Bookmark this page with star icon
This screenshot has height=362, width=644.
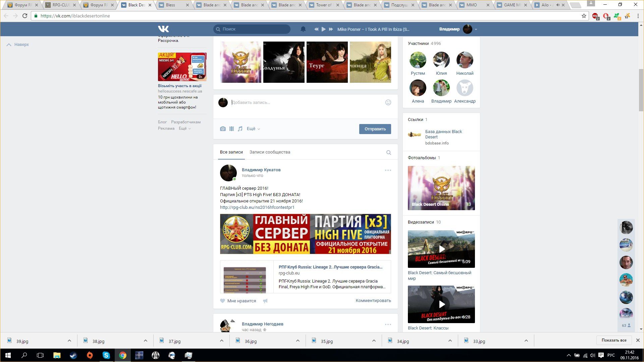tap(584, 16)
